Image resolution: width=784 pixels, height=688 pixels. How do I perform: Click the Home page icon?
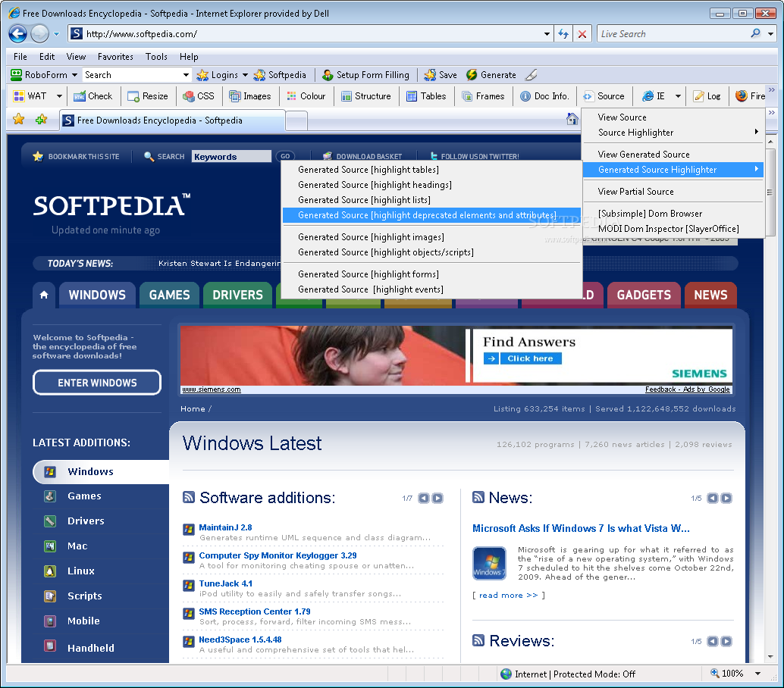tap(572, 119)
